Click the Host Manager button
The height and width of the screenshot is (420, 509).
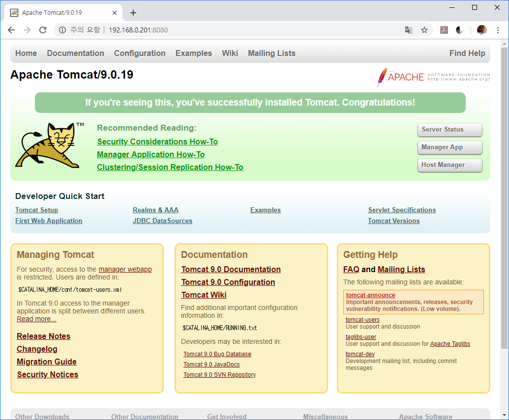(449, 165)
